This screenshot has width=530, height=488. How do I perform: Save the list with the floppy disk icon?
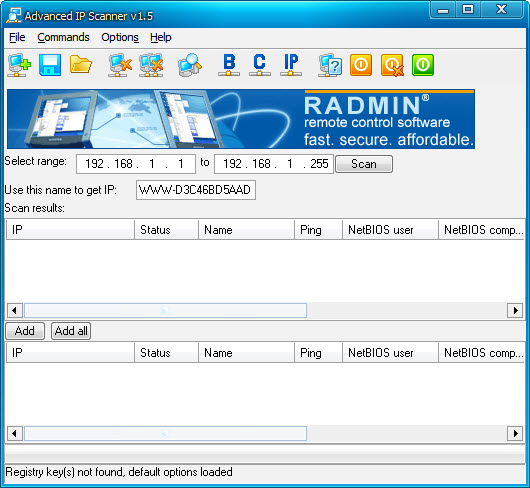50,65
